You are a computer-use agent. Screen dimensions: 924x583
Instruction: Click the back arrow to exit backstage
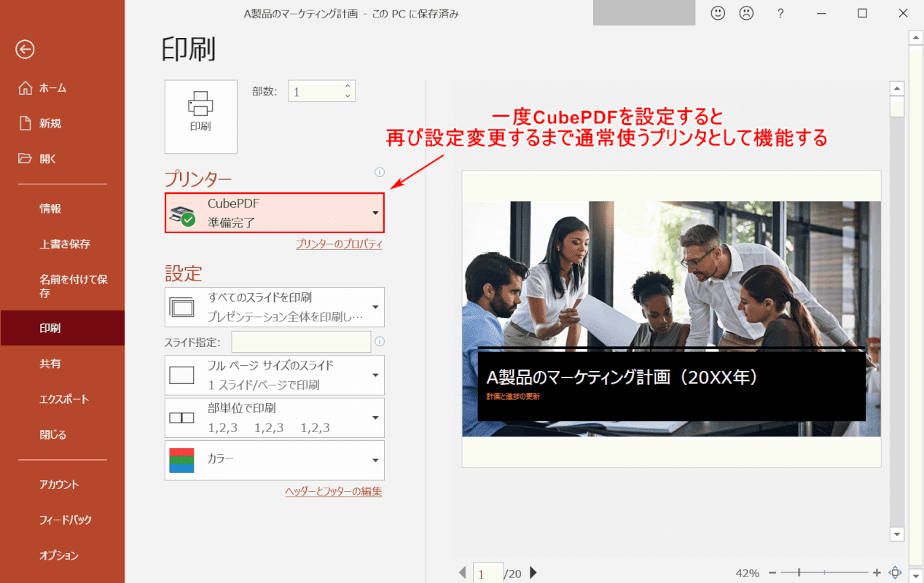[x=26, y=49]
